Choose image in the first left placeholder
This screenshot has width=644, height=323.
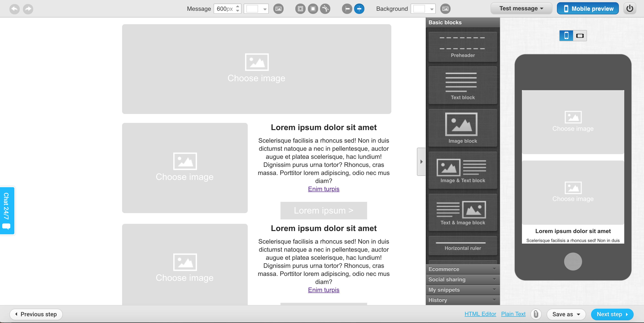(185, 168)
